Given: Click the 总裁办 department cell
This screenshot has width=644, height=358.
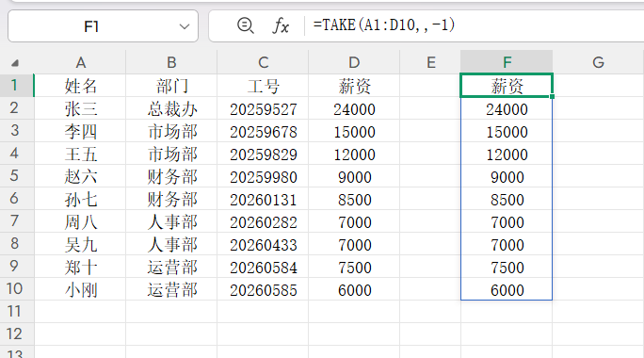Looking at the screenshot, I should [x=171, y=109].
